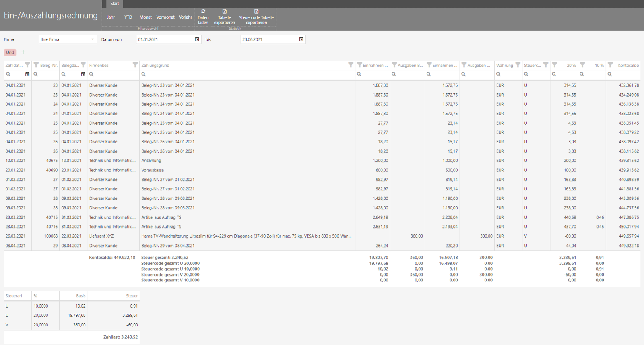This screenshot has height=345, width=644.
Task: Click the Daten laden refresh icon
Action: pyautogui.click(x=203, y=11)
